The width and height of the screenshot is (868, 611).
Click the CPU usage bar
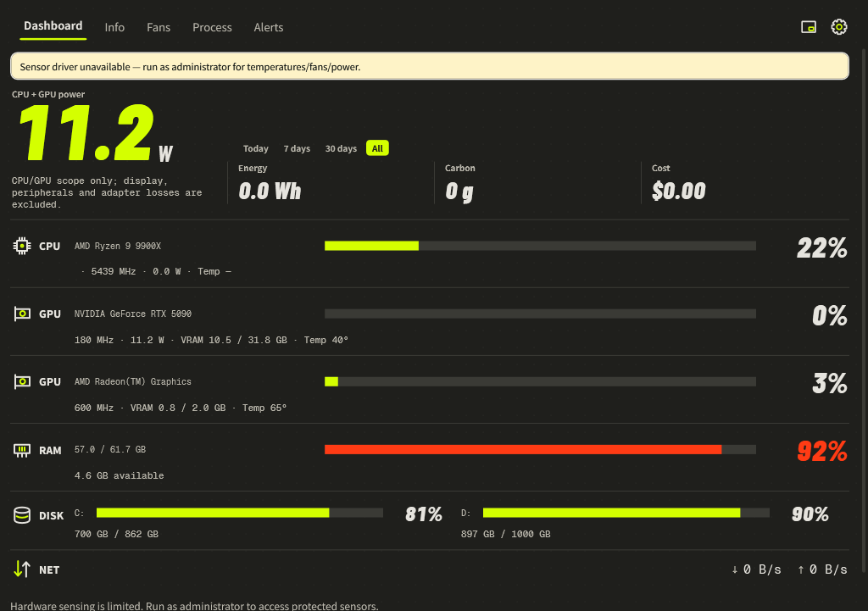(540, 246)
